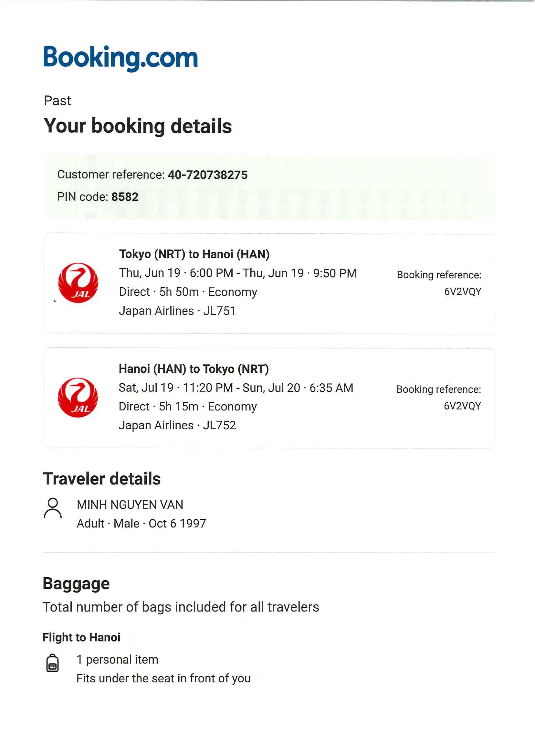Image resolution: width=535 pixels, height=756 pixels.
Task: Click the Booking.com logo
Action: click(x=121, y=58)
